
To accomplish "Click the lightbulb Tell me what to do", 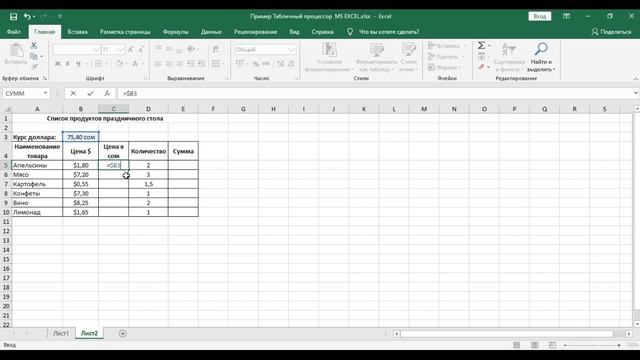I will coord(350,32).
